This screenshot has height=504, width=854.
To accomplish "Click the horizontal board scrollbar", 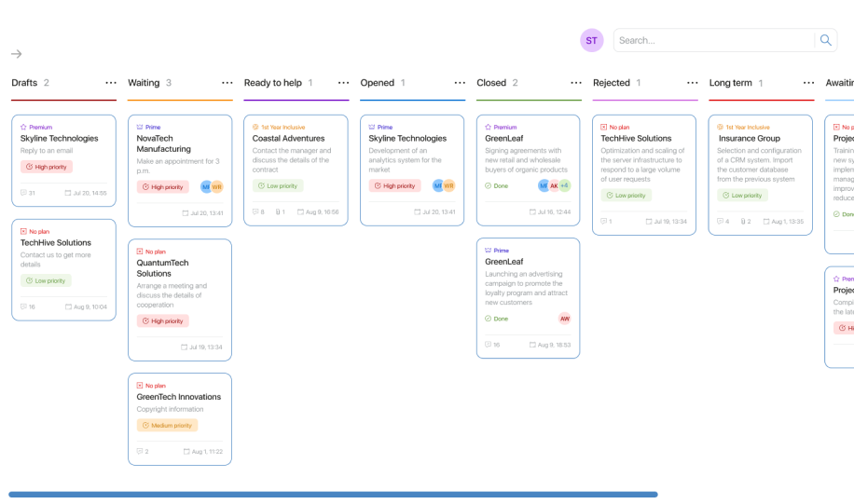I will coord(333,494).
